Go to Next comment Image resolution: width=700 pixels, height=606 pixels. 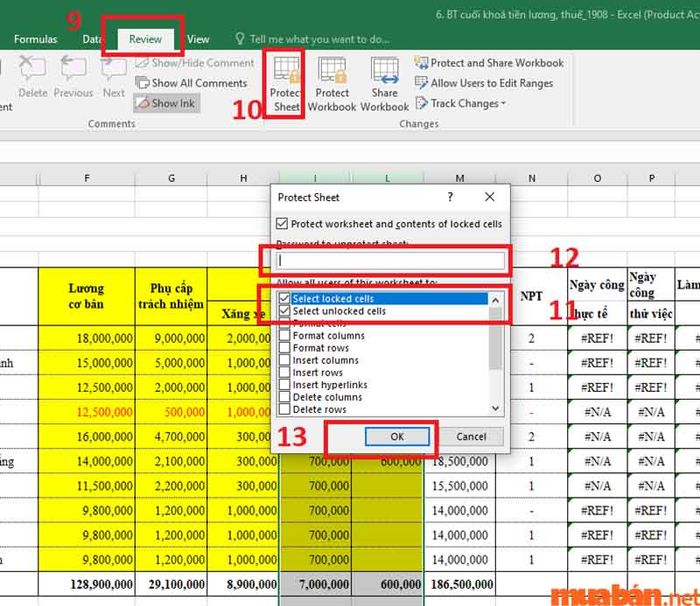point(113,76)
